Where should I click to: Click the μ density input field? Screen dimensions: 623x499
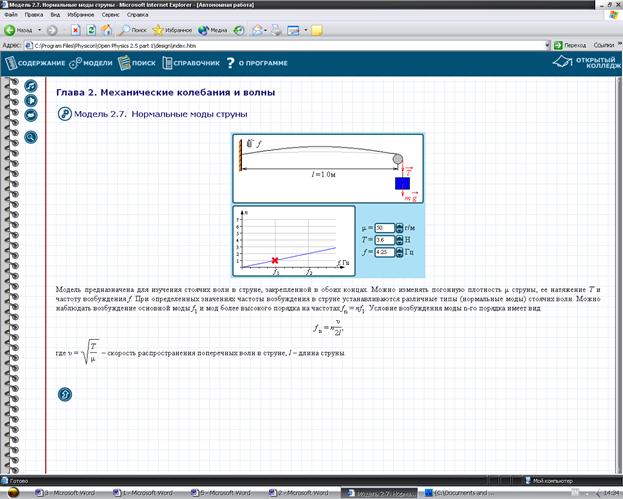point(385,228)
